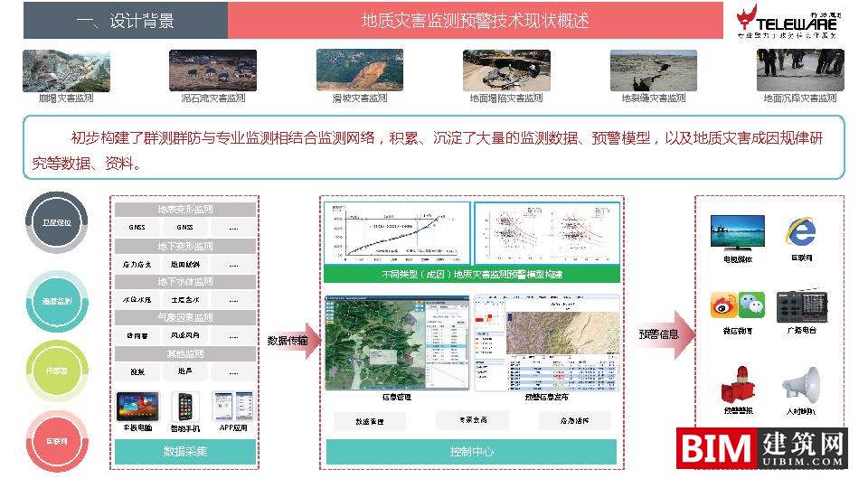Open the 滑坡灾害监测 landslide photo
868x488 pixels.
(359, 70)
